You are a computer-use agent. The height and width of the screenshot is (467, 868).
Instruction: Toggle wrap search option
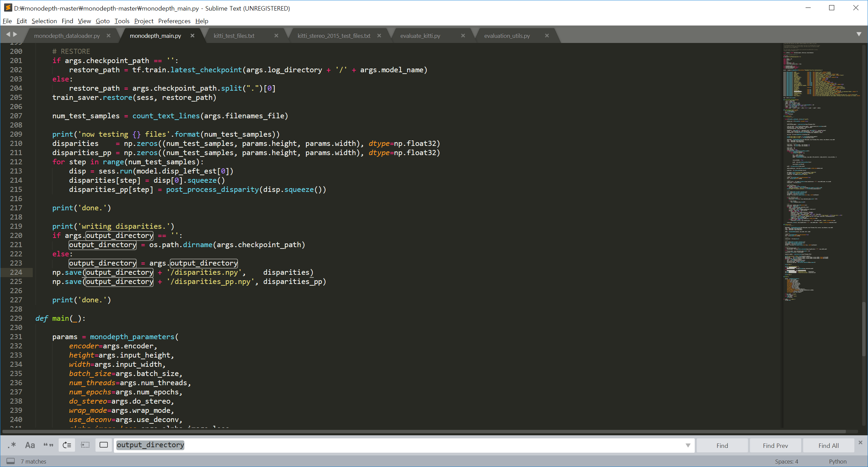click(67, 445)
